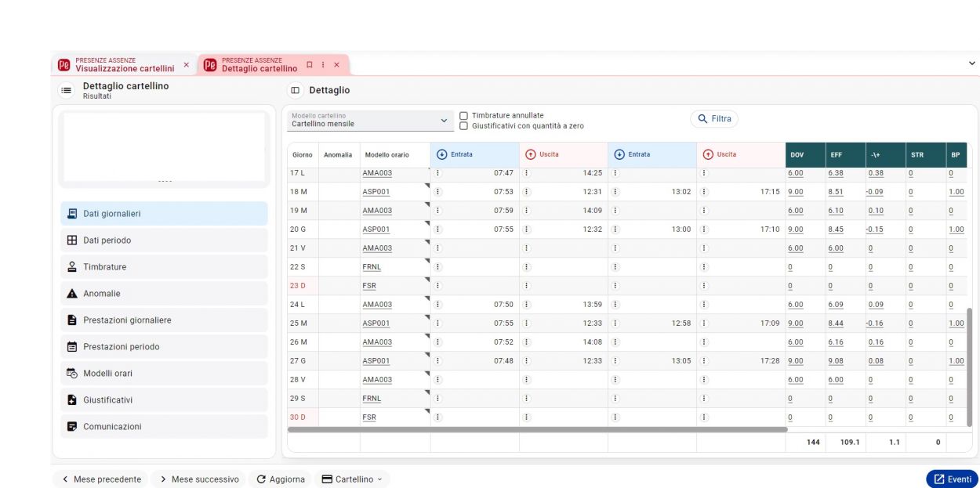The width and height of the screenshot is (980, 488).
Task: Switch to Dettaglio cartellino tab
Action: tap(260, 65)
